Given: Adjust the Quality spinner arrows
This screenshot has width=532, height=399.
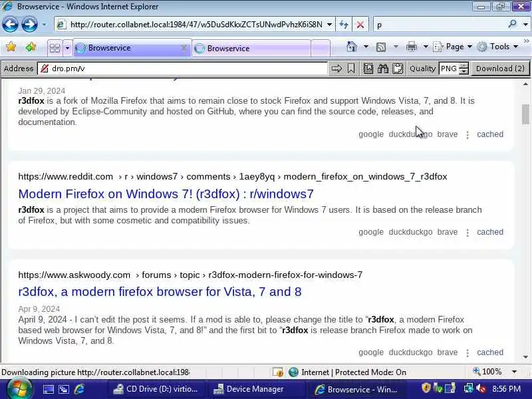Looking at the screenshot, I should [464, 68].
